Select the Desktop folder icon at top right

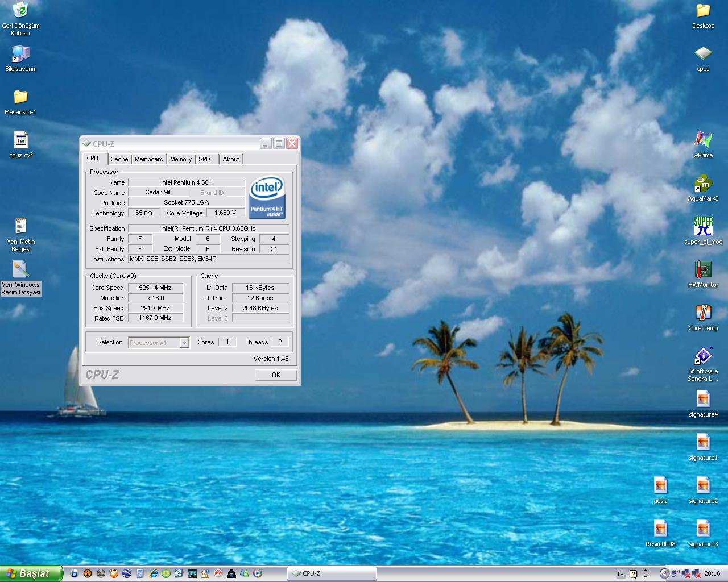click(703, 15)
